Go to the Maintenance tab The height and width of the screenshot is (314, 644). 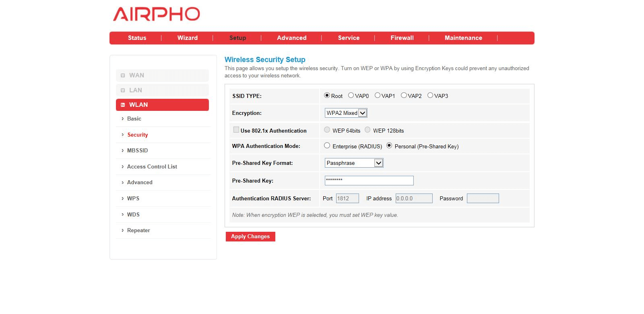(463, 38)
